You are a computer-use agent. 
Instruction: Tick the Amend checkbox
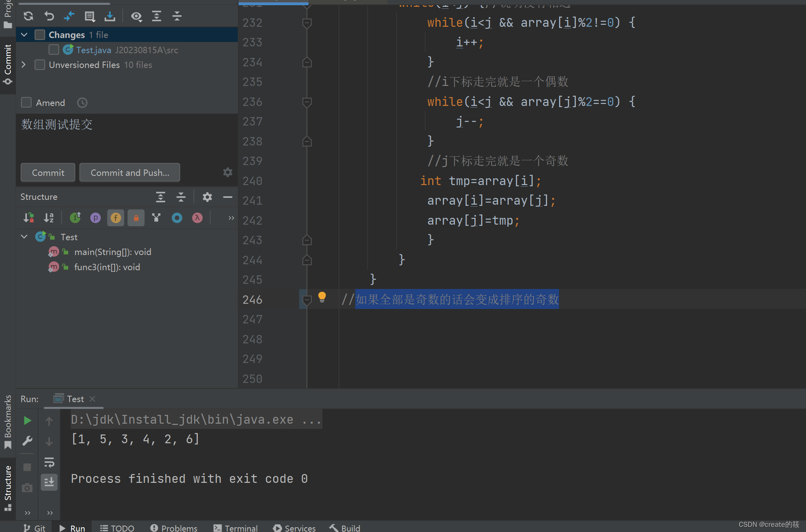26,103
